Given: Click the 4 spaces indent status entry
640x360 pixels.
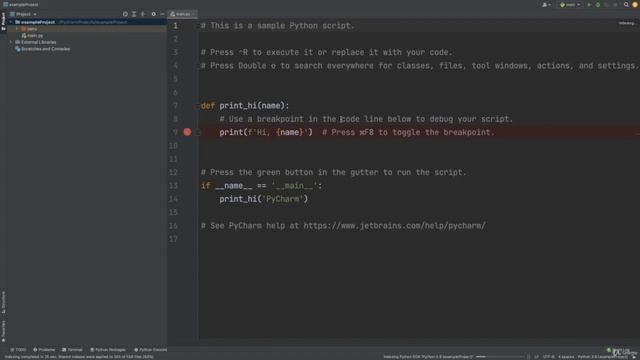Looking at the screenshot, I should click(x=566, y=357).
